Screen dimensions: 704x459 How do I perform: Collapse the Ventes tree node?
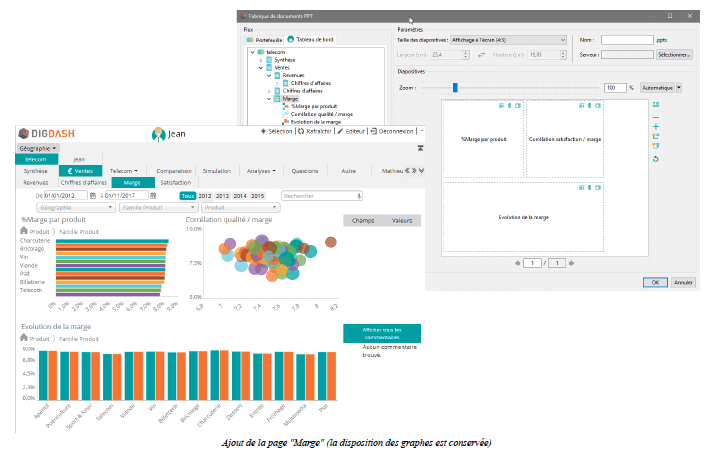click(260, 68)
